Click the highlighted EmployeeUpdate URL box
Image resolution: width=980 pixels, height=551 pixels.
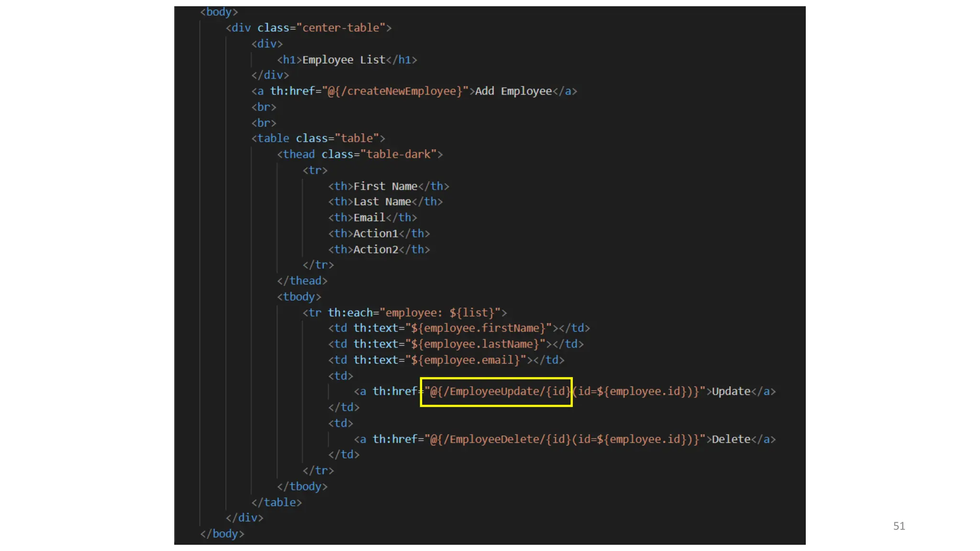tap(496, 392)
